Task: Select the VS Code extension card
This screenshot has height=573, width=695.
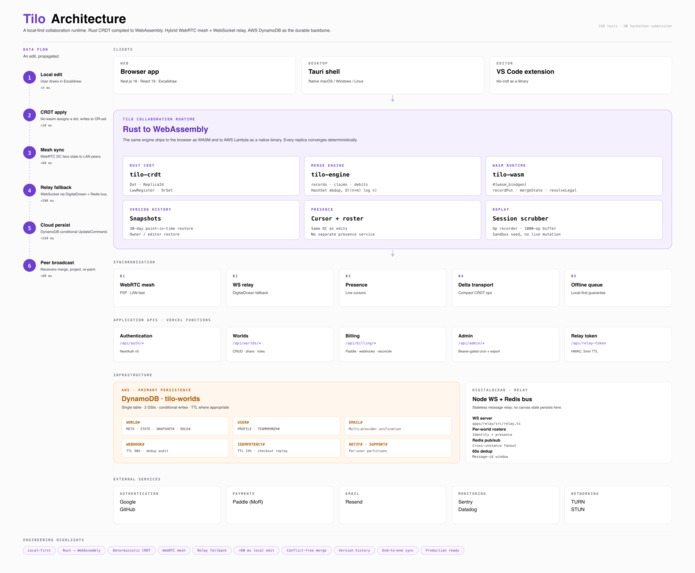Action: (580, 75)
